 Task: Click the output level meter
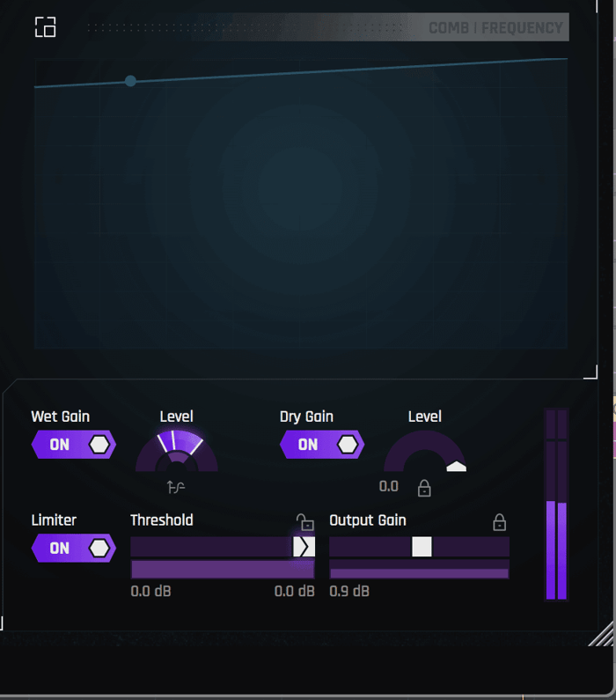556,505
